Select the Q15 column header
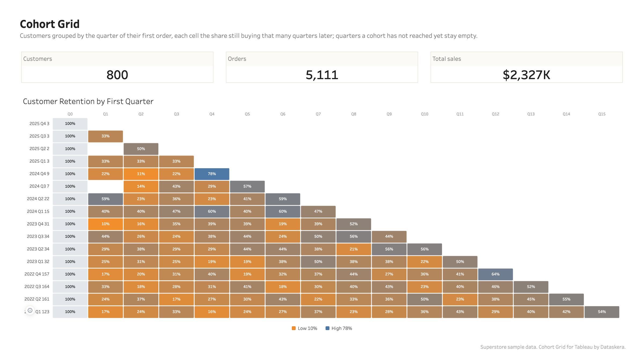Image resolution: width=644 pixels, height=362 pixels. (602, 114)
